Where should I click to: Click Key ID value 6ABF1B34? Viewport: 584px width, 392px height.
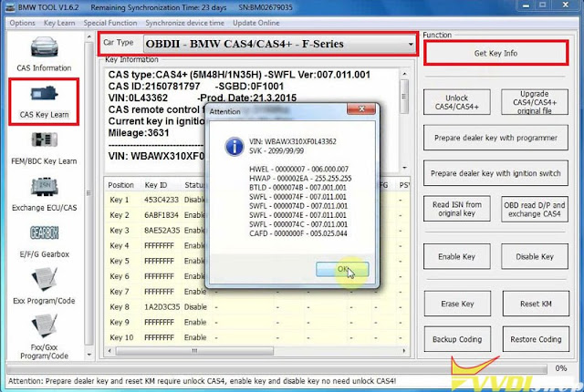pyautogui.click(x=162, y=215)
